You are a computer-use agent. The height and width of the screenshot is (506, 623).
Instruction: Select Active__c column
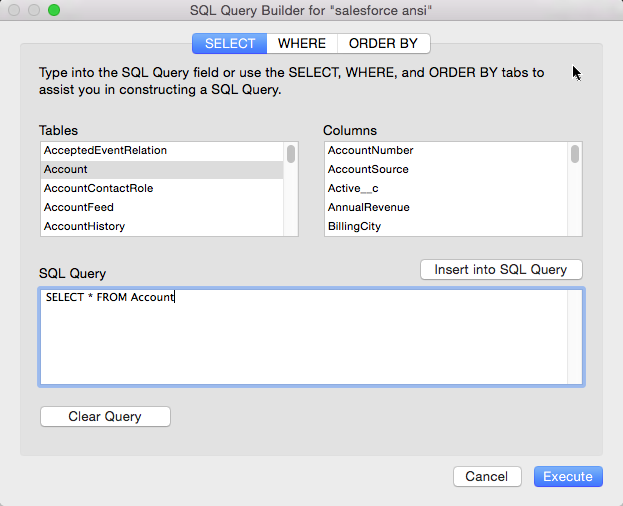click(x=446, y=188)
